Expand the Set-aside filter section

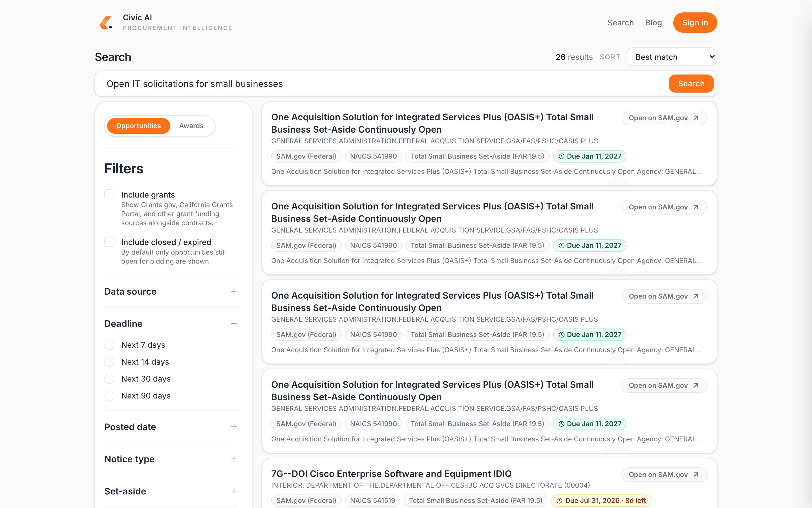point(171,491)
